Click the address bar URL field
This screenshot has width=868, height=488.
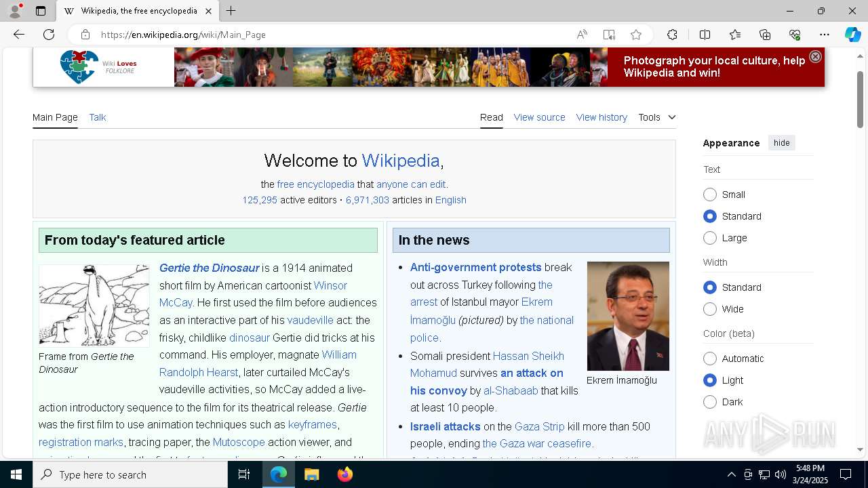332,35
